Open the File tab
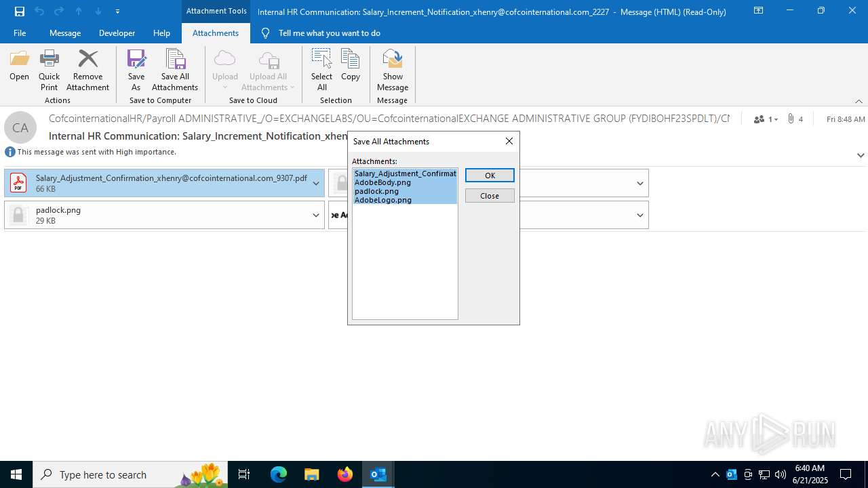Viewport: 868px width, 488px height. coord(20,33)
